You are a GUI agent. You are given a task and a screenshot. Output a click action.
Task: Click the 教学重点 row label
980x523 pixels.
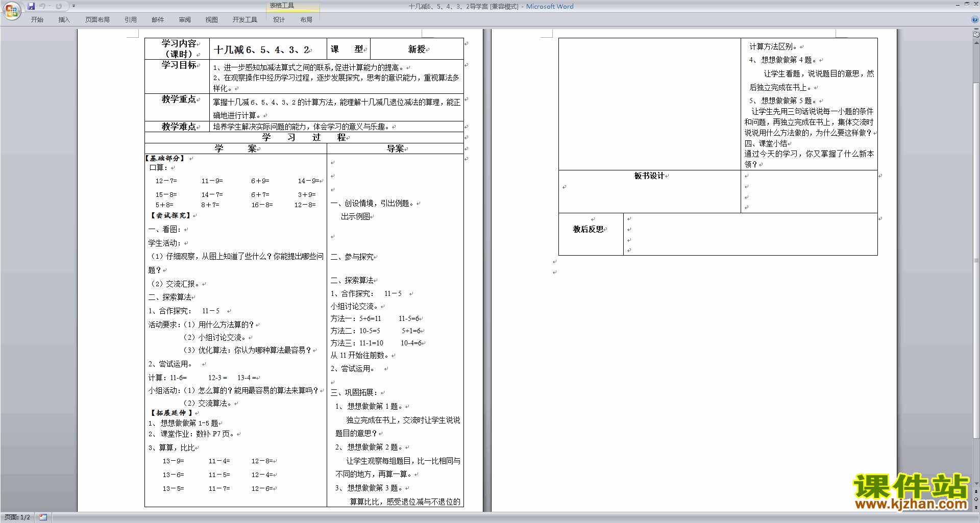(179, 99)
